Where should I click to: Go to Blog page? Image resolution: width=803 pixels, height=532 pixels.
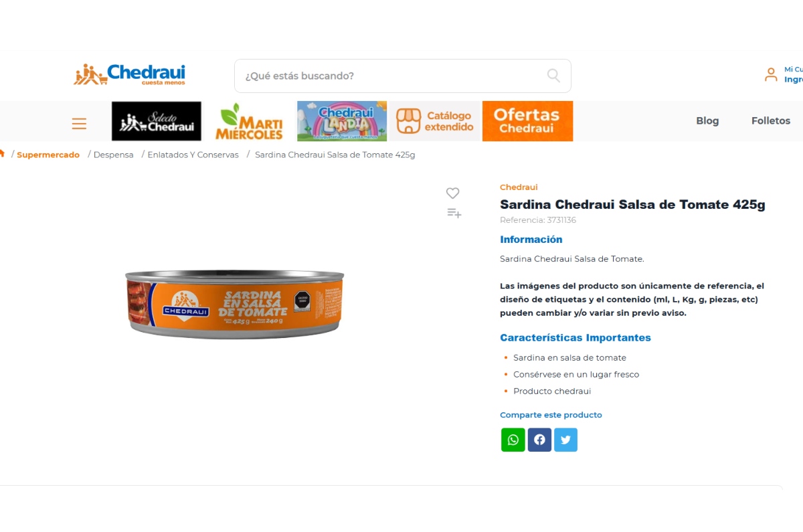coord(707,121)
